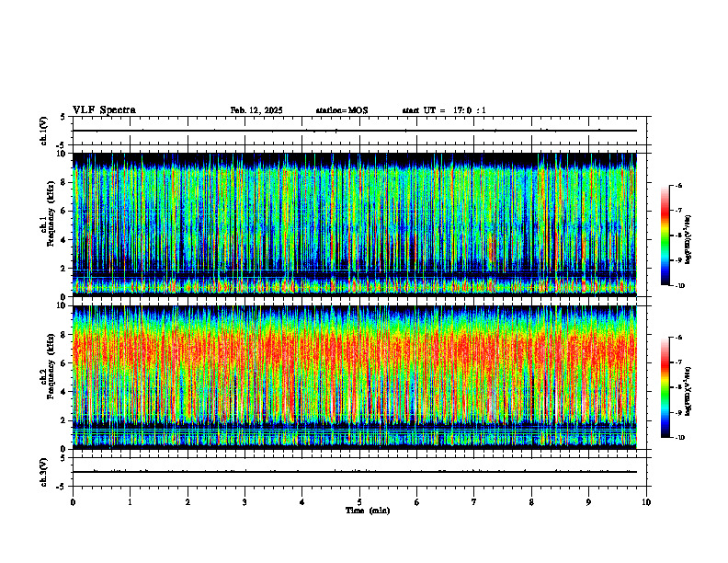This screenshot has height=563, width=728.
Task: Click the ch.2 spectrogram colorbar
Action: (665, 387)
